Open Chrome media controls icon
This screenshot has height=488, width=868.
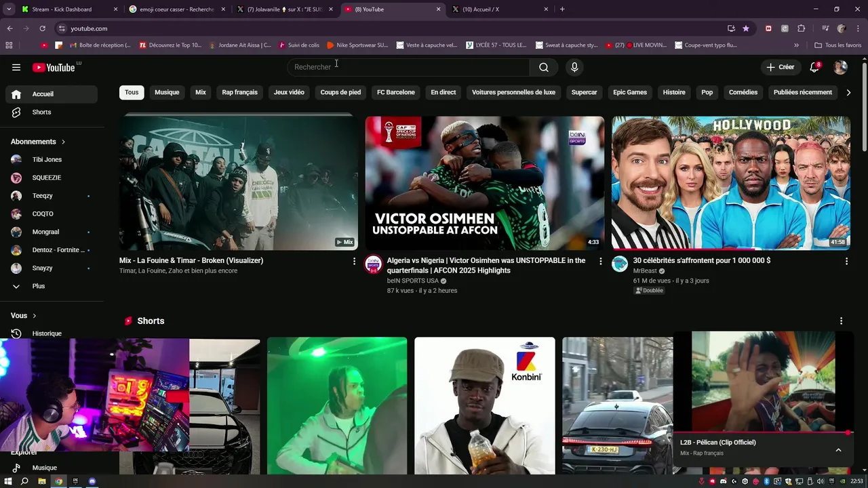(825, 28)
